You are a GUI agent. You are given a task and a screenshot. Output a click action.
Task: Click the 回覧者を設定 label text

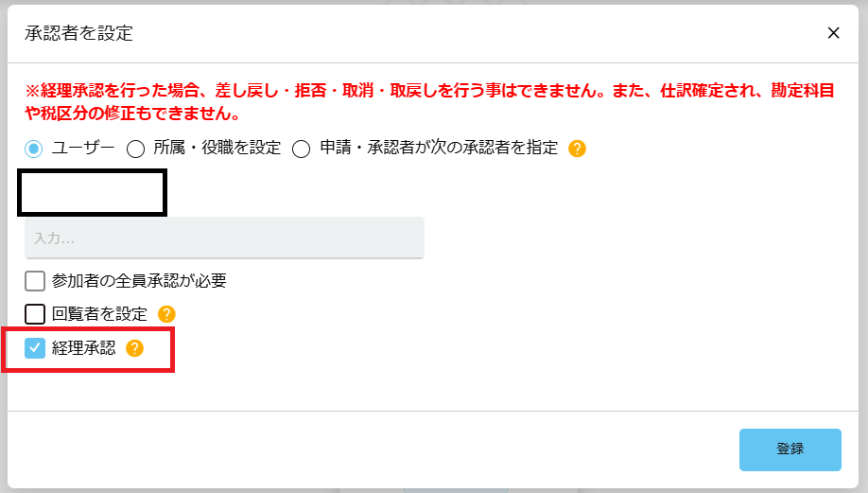click(x=99, y=314)
